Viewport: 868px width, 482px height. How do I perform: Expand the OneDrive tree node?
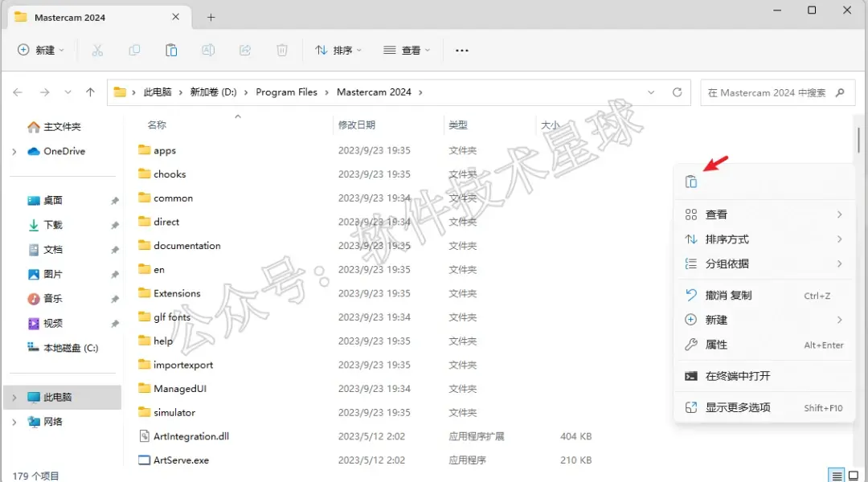(x=14, y=152)
